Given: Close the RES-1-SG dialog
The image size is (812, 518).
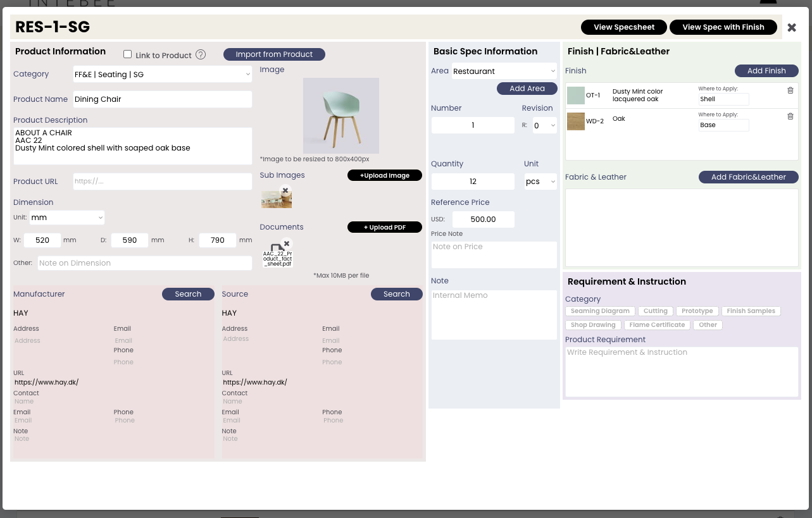Looking at the screenshot, I should pos(792,27).
